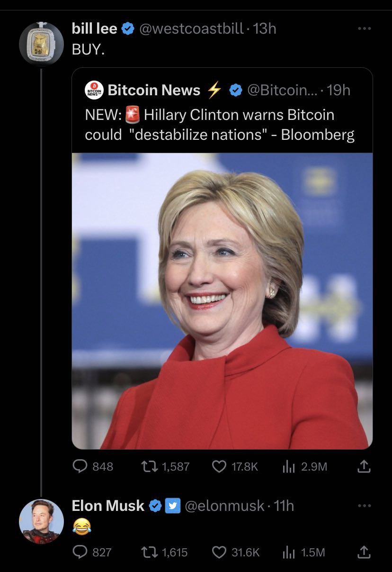Viewport: 392px width, 572px height.
Task: View 1.5M views analytics on Elon's tweet
Action: 303,552
